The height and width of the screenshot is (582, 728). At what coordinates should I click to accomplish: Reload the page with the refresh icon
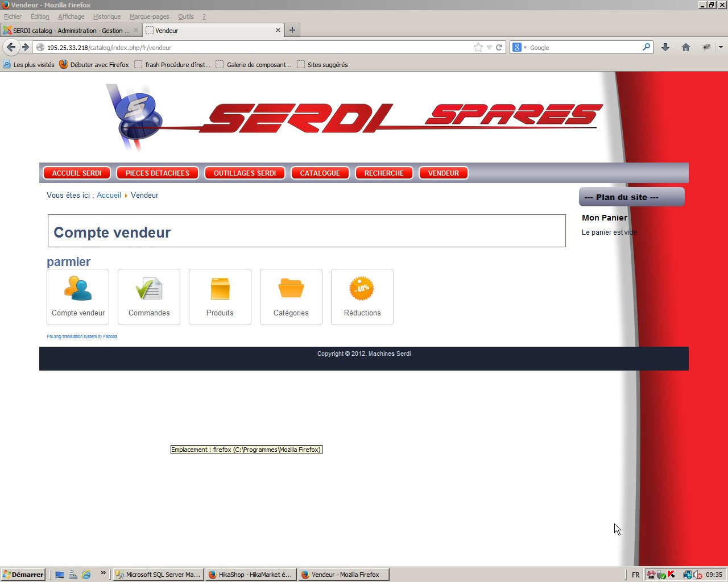tap(499, 48)
